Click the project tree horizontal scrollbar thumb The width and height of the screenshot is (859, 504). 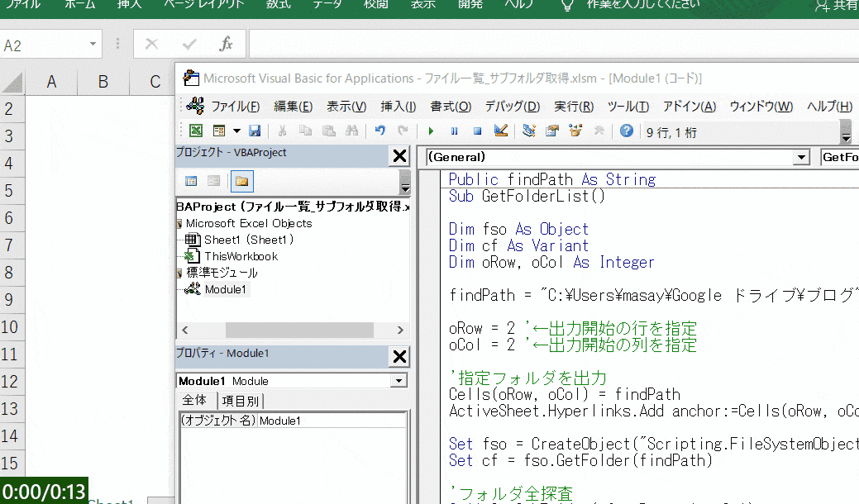299,330
